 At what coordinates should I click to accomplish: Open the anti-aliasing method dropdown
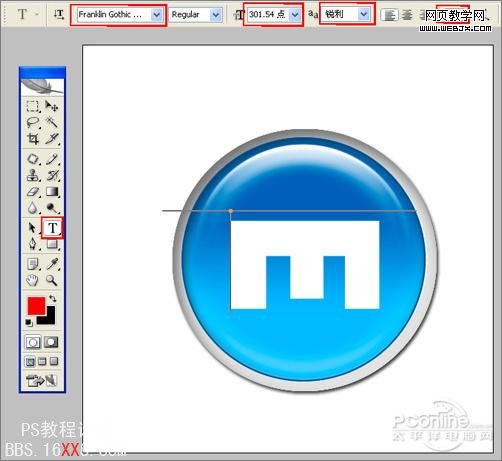pos(364,14)
